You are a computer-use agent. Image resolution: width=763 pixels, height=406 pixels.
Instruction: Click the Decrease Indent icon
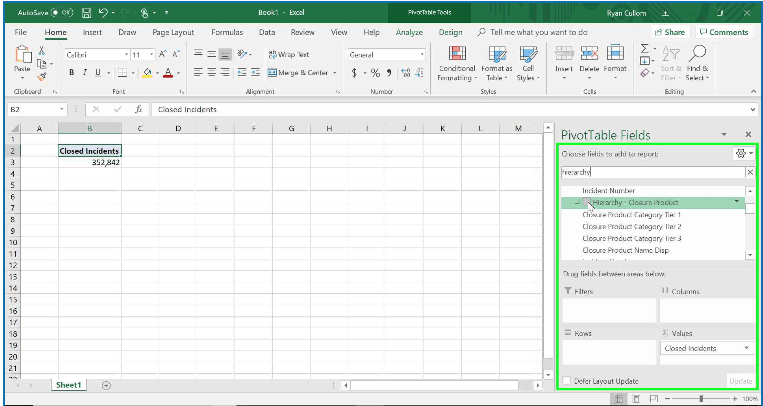(x=242, y=72)
